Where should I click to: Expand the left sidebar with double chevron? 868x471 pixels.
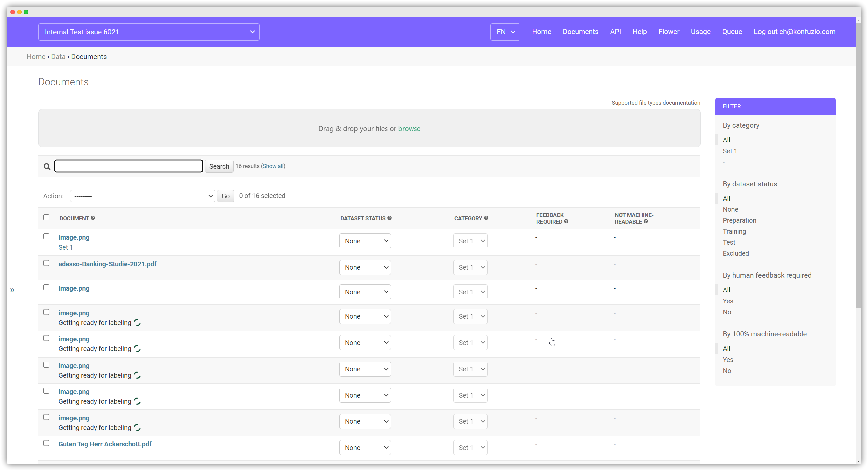12,290
